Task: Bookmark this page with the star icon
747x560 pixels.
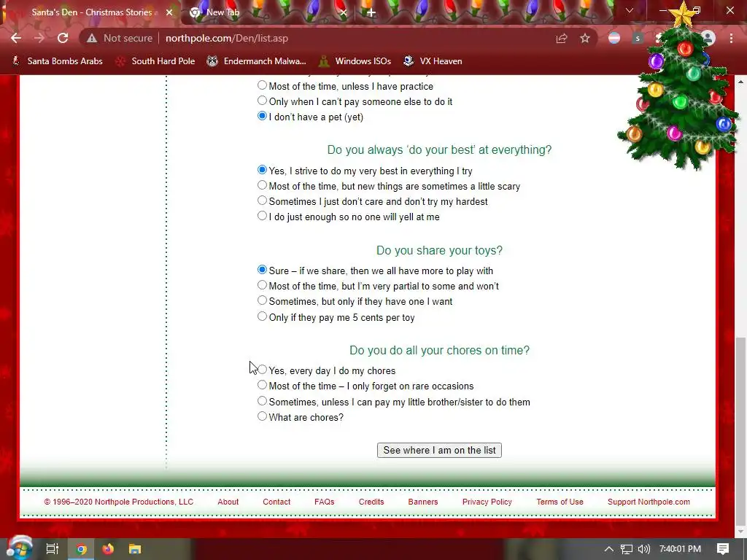Action: 585,38
